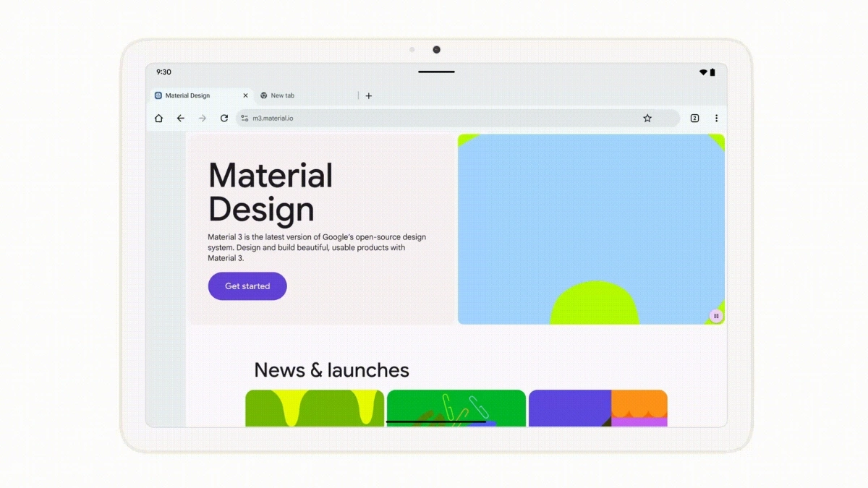Screen dimensions: 868x488
Task: Open a new tab with the plus icon
Action: 369,95
